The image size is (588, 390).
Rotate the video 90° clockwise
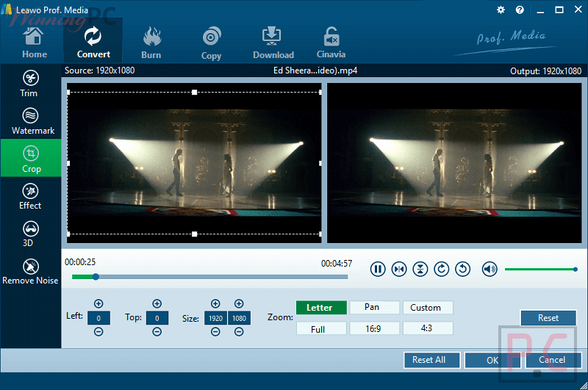pyautogui.click(x=442, y=269)
